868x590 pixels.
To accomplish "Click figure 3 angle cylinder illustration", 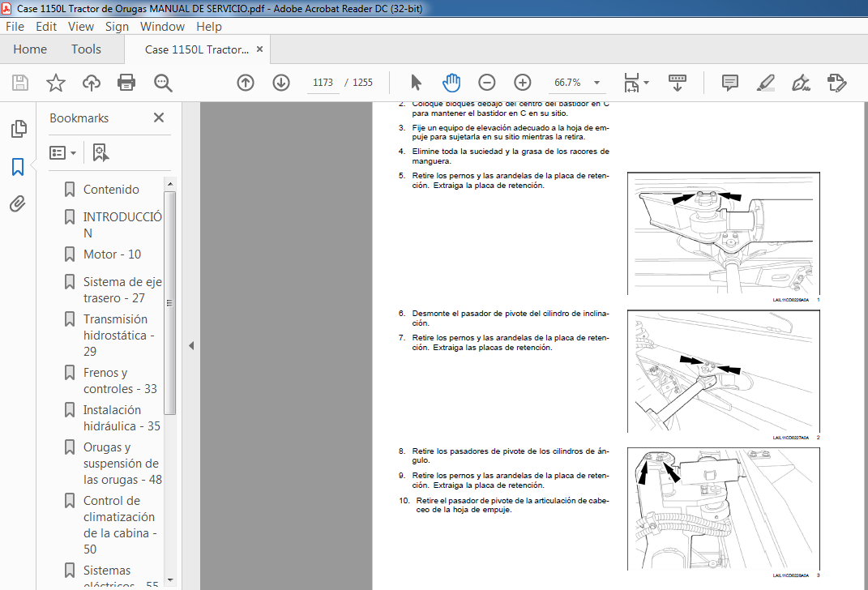I will (x=723, y=509).
